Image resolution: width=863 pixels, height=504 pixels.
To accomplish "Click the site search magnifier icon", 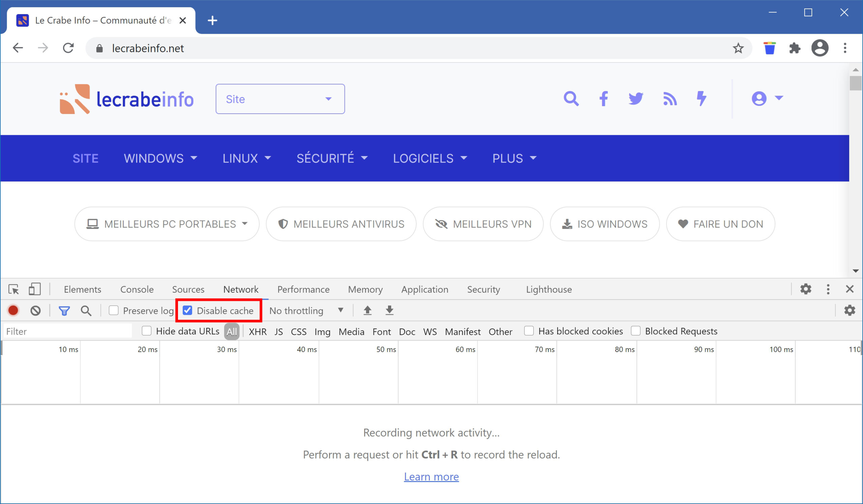I will (571, 98).
